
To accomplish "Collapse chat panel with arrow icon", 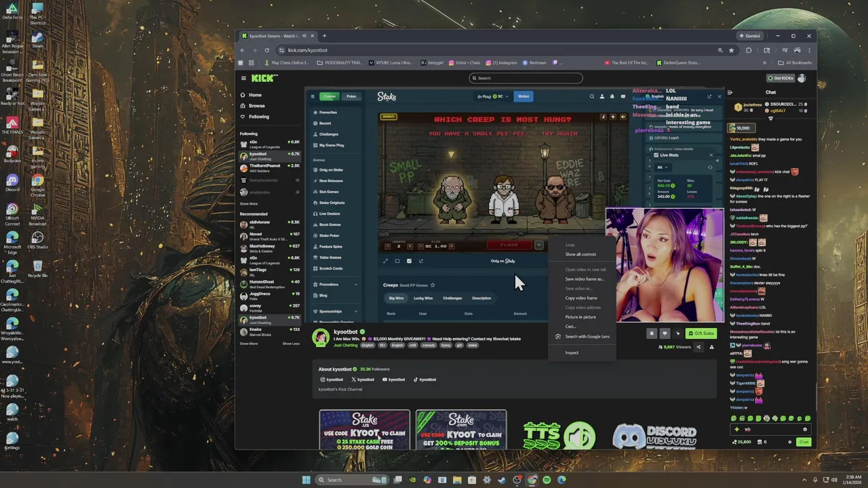I will coord(730,92).
